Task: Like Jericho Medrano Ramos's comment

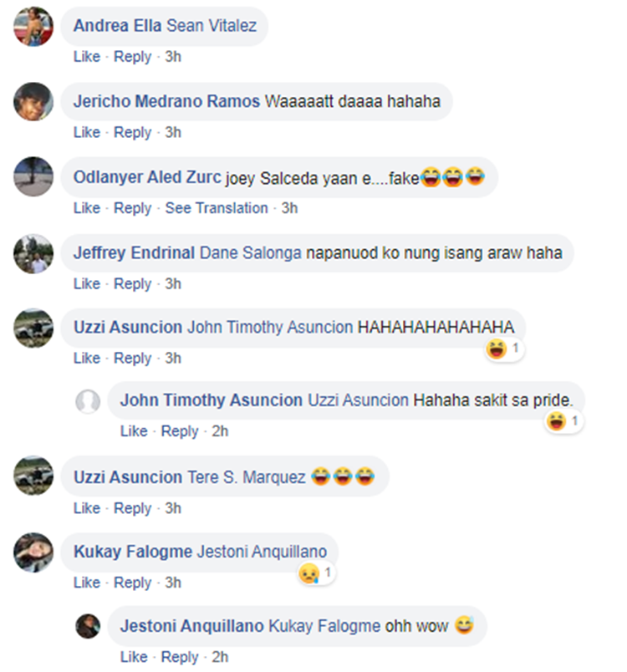Action: click(87, 132)
